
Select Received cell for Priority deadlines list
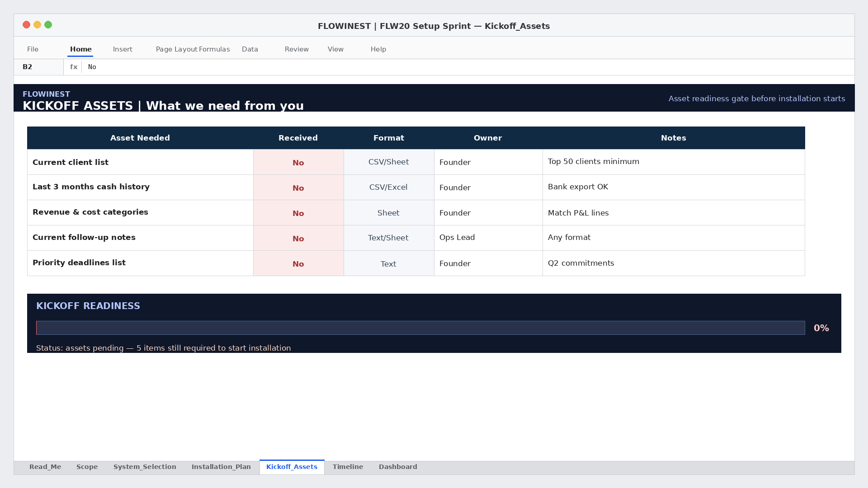pyautogui.click(x=298, y=263)
